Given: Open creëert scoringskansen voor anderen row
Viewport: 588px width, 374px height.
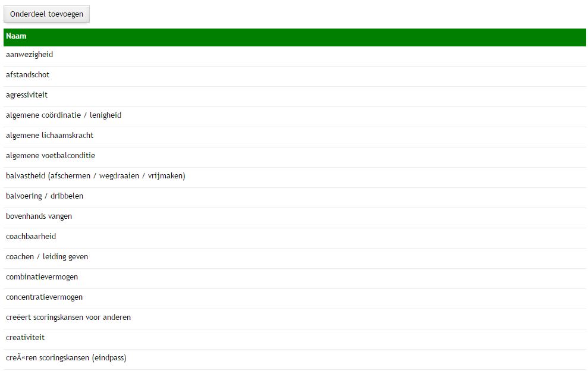Looking at the screenshot, I should click(68, 318).
